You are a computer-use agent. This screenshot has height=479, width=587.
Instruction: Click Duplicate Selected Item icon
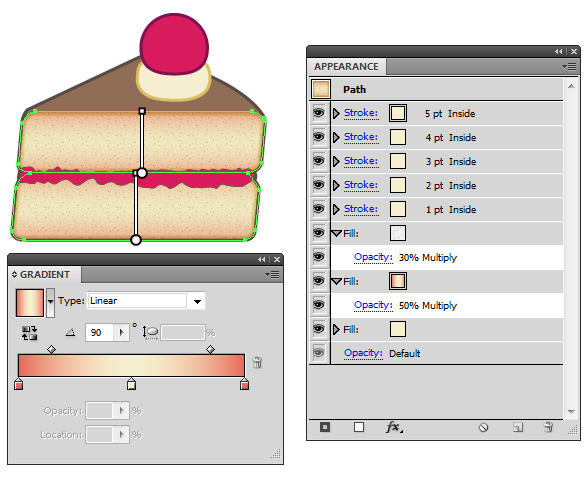tap(518, 427)
